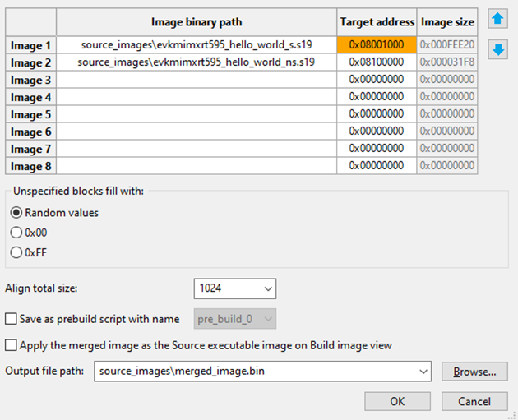Click the blue move down arrow icon
Image resolution: width=518 pixels, height=420 pixels.
pyautogui.click(x=497, y=49)
